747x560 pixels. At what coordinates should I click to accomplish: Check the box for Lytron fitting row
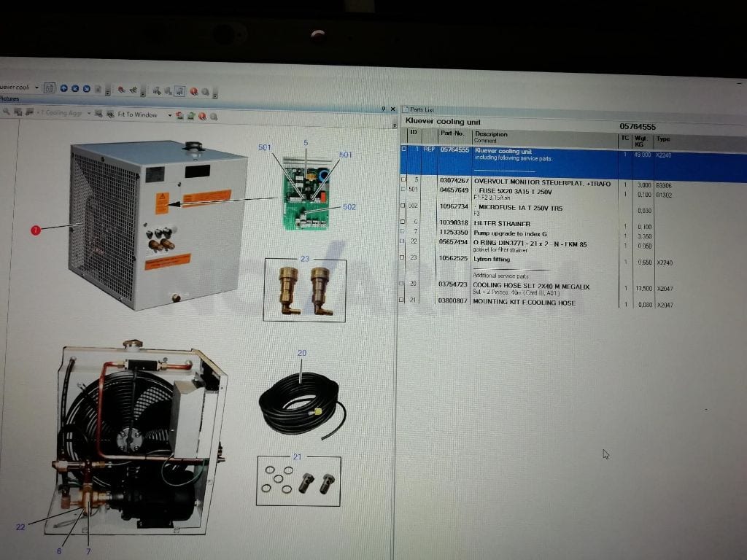[402, 257]
